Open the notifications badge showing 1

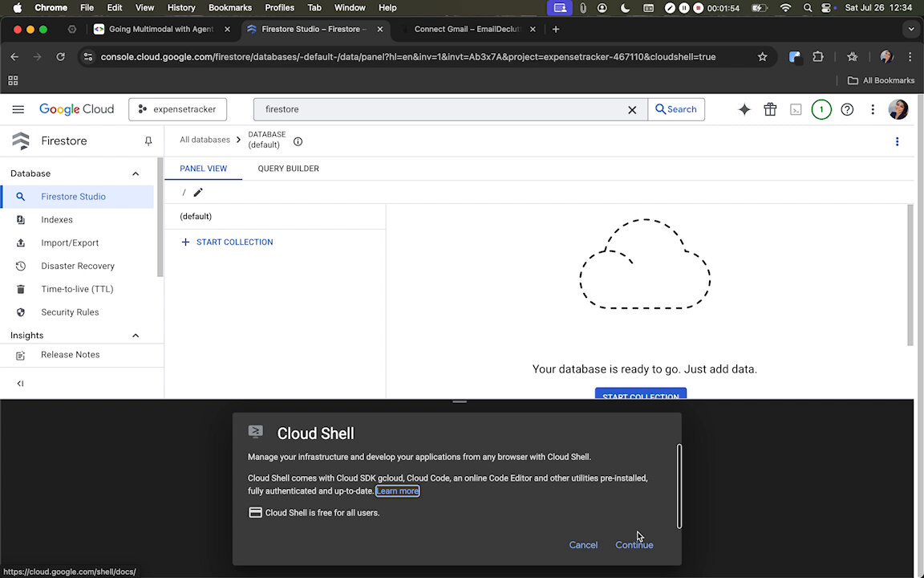coord(821,109)
